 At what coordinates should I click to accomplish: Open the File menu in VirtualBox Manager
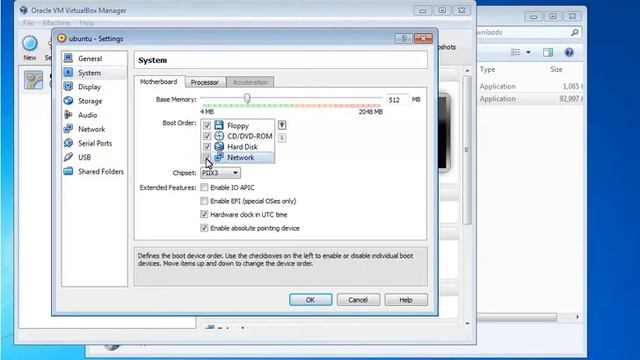point(29,23)
